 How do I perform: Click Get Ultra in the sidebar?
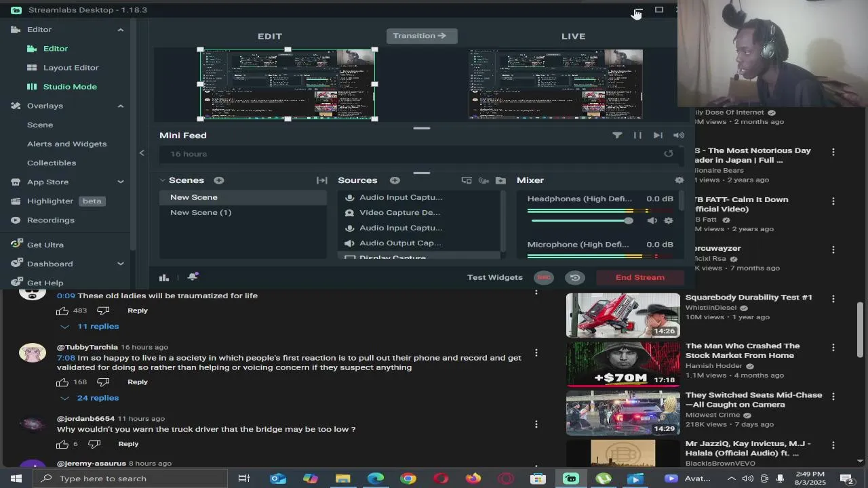(45, 245)
